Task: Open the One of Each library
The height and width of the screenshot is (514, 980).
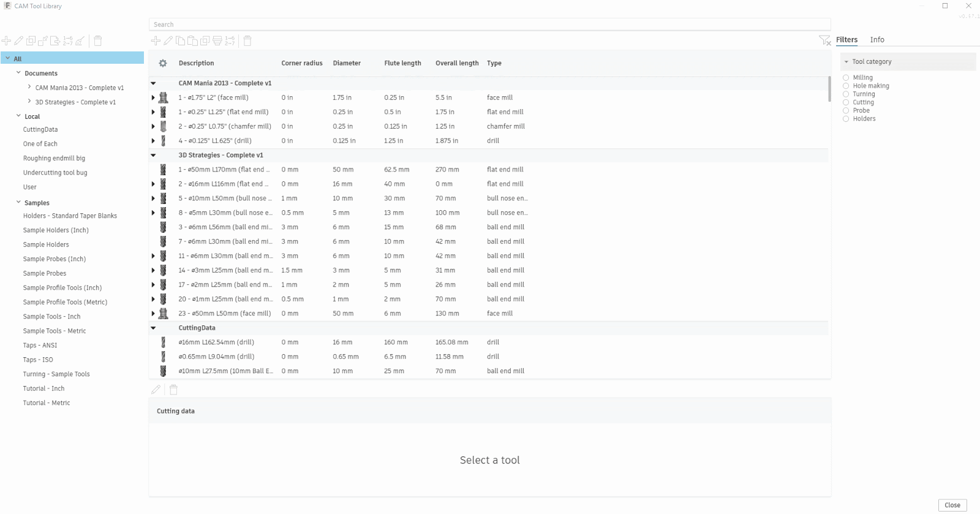Action: point(40,144)
